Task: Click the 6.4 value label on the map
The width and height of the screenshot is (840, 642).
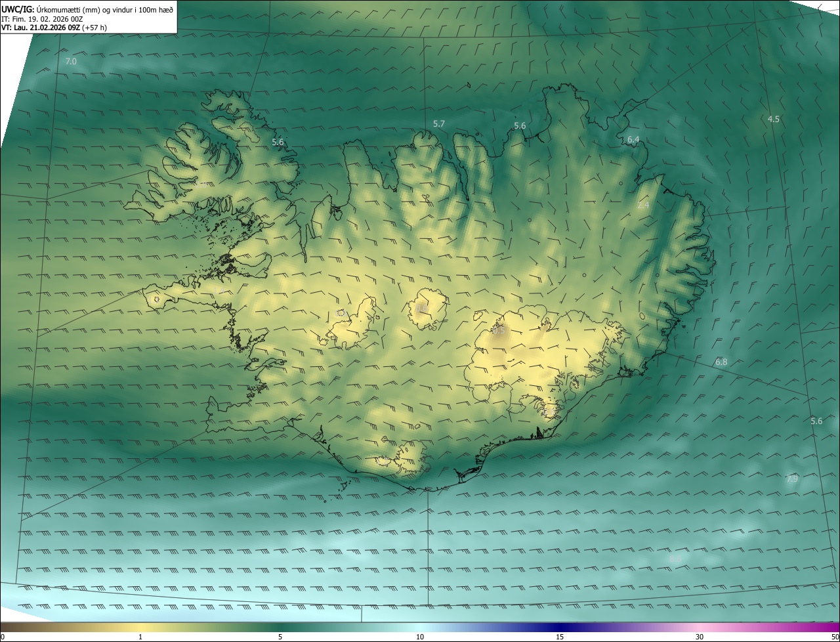Action: pyautogui.click(x=633, y=139)
